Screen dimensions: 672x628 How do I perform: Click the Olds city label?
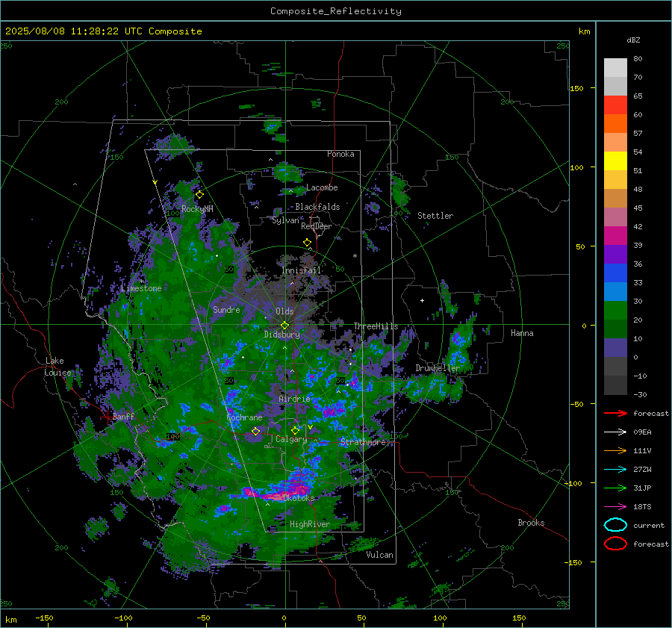click(x=284, y=311)
